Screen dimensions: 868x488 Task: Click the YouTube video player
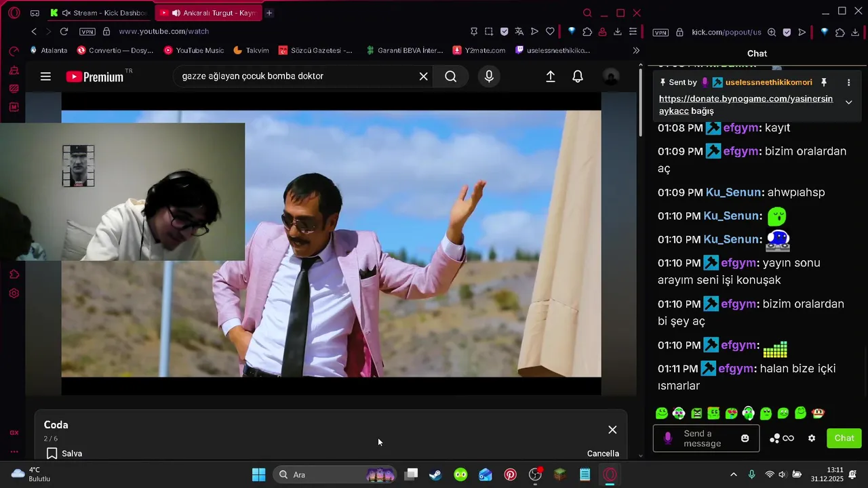[331, 243]
